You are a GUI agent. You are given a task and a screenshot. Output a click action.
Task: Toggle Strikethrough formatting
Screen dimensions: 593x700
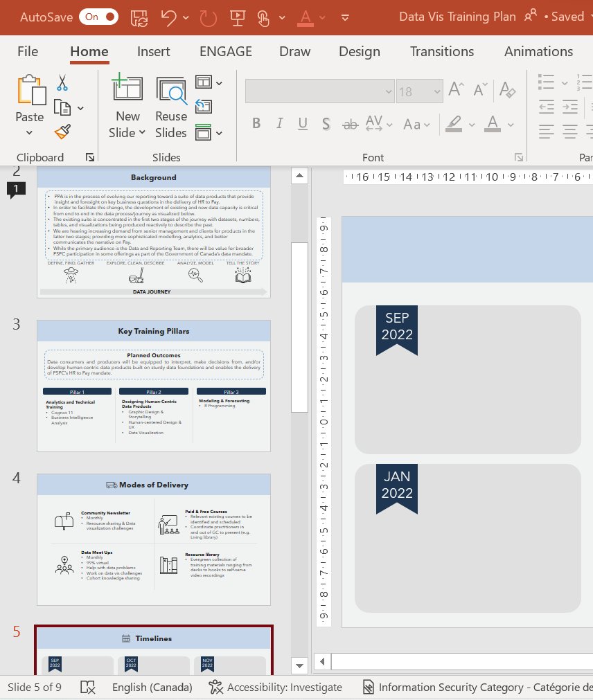click(350, 125)
